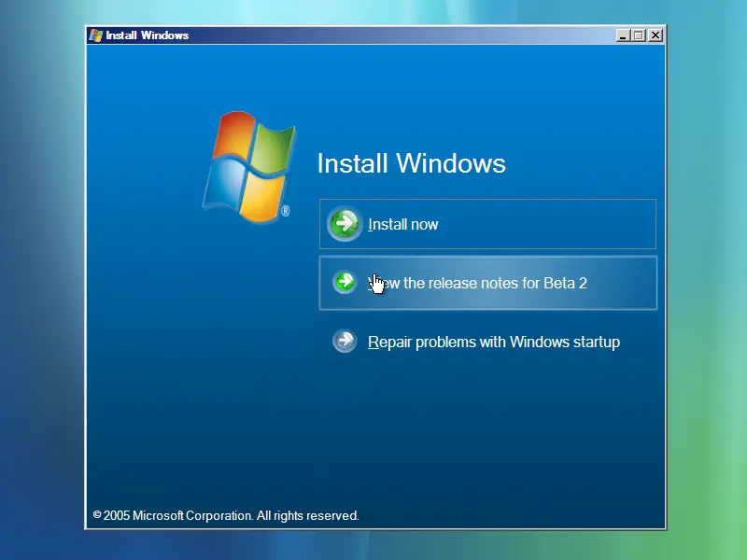Click the large Windows flag logo
Image resolution: width=747 pixels, height=560 pixels.
point(249,167)
